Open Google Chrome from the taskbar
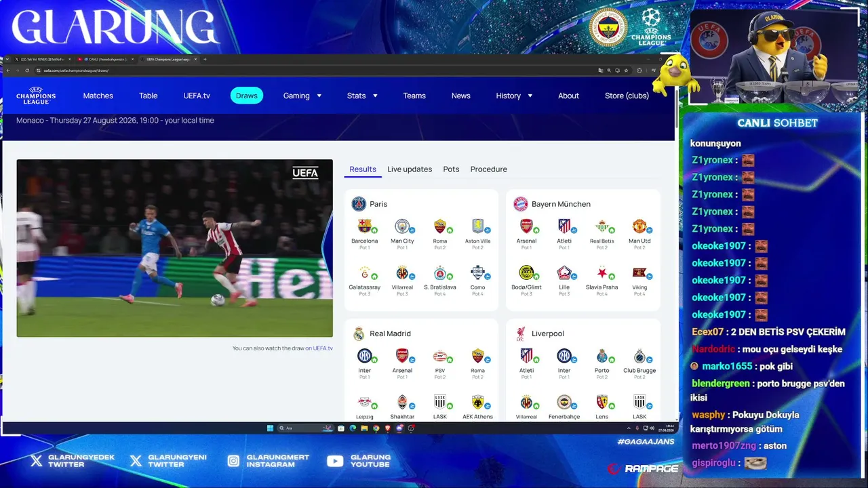This screenshot has height=488, width=868. pos(376,428)
